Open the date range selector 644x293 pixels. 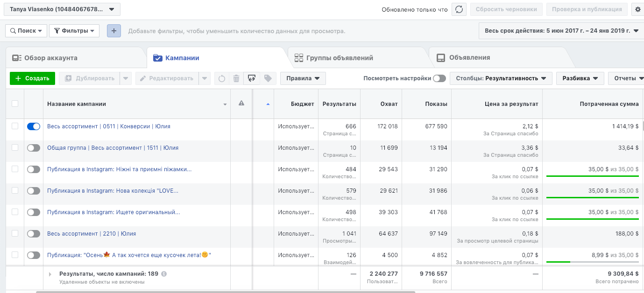click(x=561, y=31)
